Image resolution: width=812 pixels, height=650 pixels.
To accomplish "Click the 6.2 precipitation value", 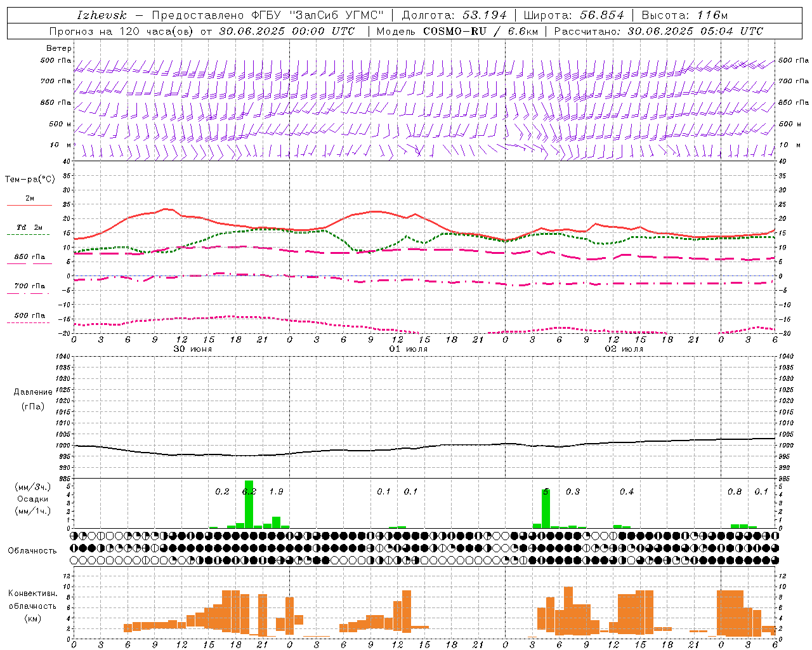I will click(x=249, y=492).
